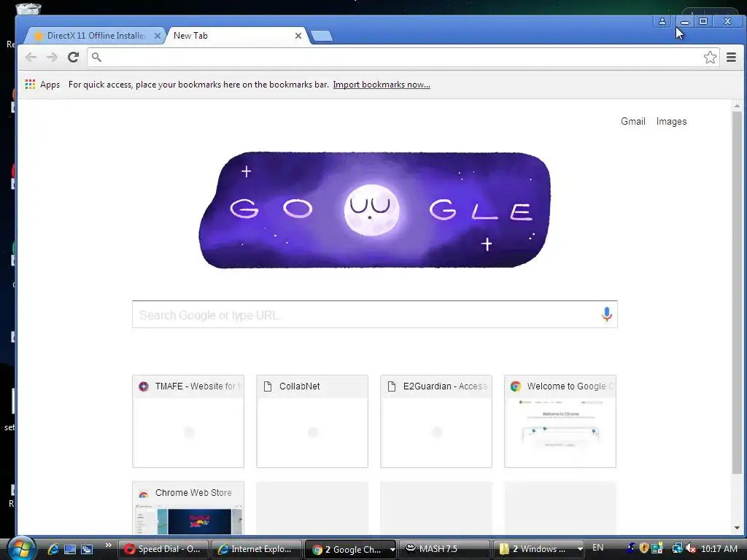Switch to the DirectX 11 Offline Installer tab
747x560 pixels.
(94, 36)
